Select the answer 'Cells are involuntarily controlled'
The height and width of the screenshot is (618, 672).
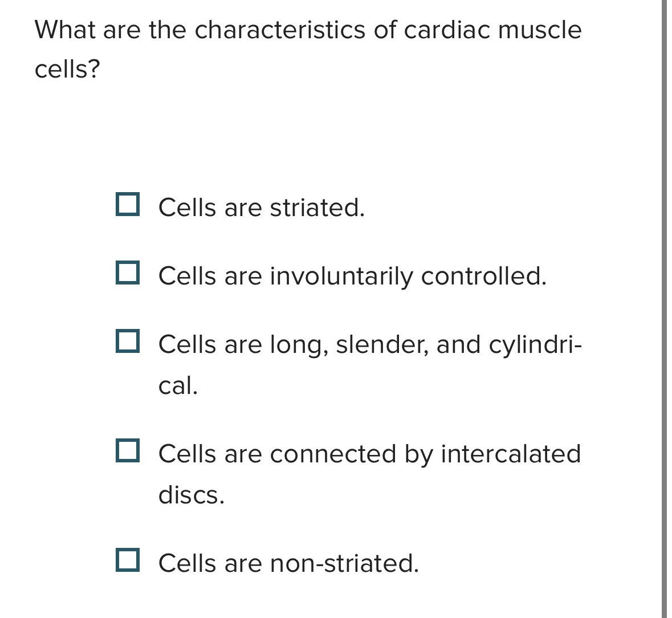(352, 277)
